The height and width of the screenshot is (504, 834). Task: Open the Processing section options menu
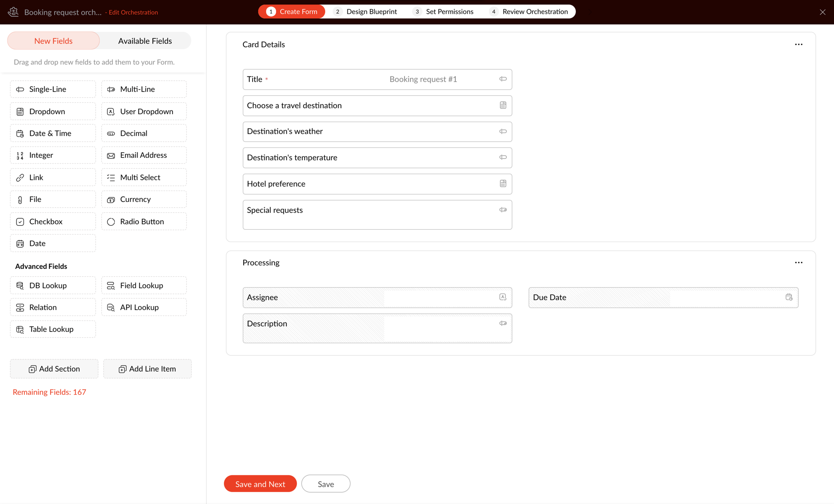[x=798, y=263]
